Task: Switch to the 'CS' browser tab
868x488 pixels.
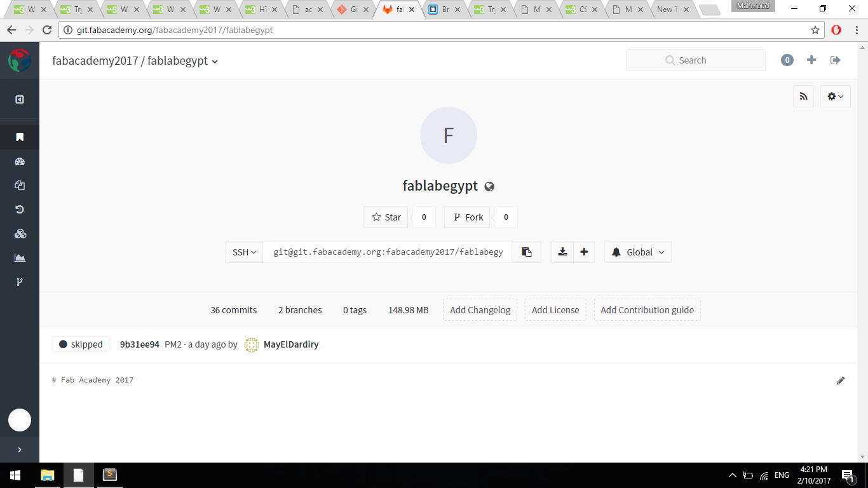Action: (581, 10)
